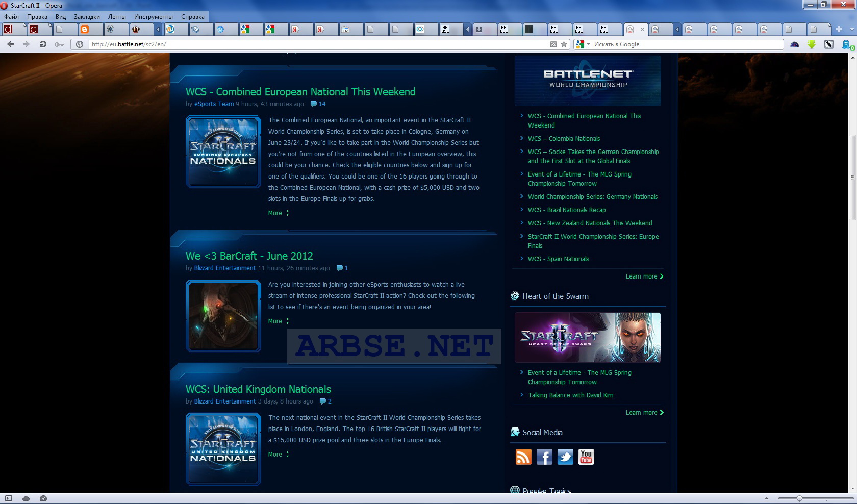Image resolution: width=857 pixels, height=504 pixels.
Task: Open the eSports Team author link
Action: [x=214, y=104]
